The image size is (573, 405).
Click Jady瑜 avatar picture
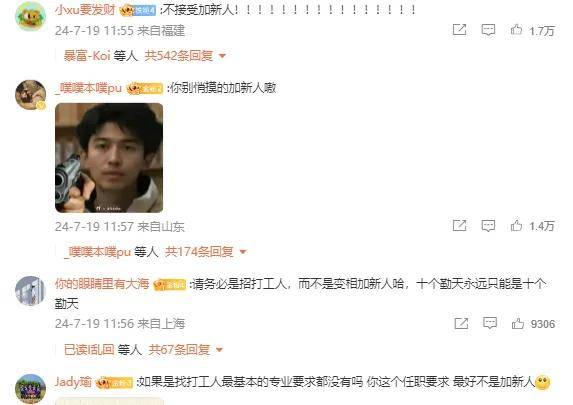tap(30, 389)
